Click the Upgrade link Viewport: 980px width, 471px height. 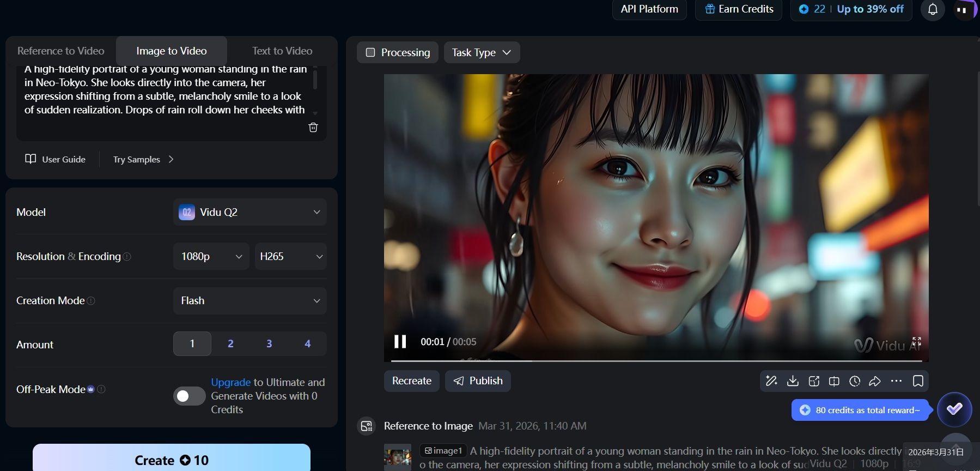(231, 382)
